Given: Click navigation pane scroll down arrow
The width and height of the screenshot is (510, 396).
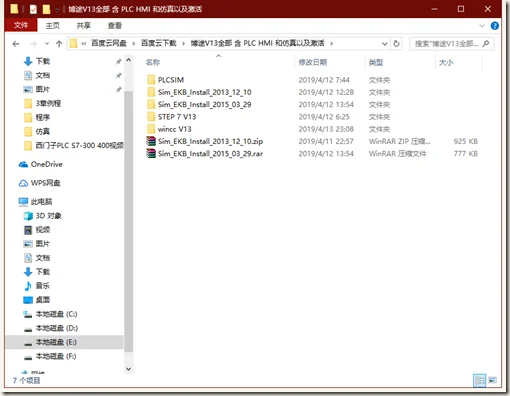Looking at the screenshot, I should tap(128, 369).
